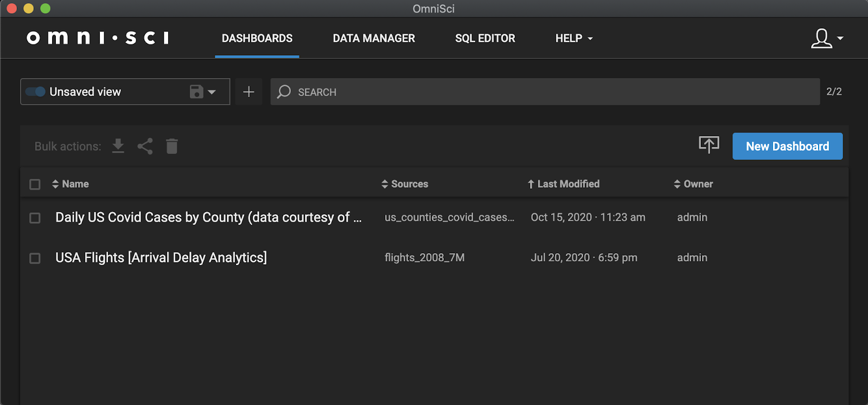Click admin owner in USA Flights row

click(692, 258)
